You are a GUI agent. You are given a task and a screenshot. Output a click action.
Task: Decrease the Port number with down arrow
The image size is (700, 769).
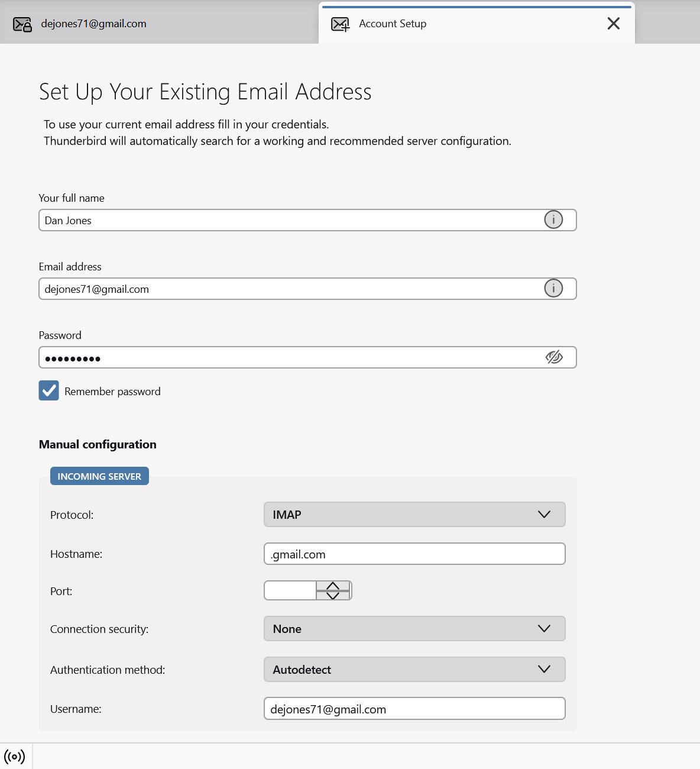point(333,595)
